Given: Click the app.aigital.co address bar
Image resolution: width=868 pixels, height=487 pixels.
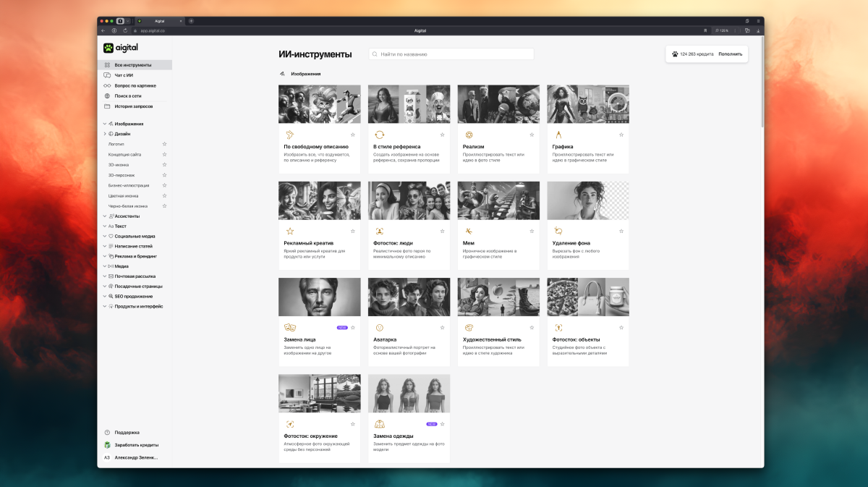Looking at the screenshot, I should point(420,30).
